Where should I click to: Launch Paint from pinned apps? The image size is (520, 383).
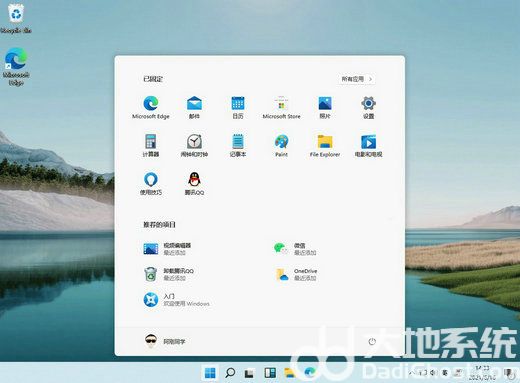281,145
